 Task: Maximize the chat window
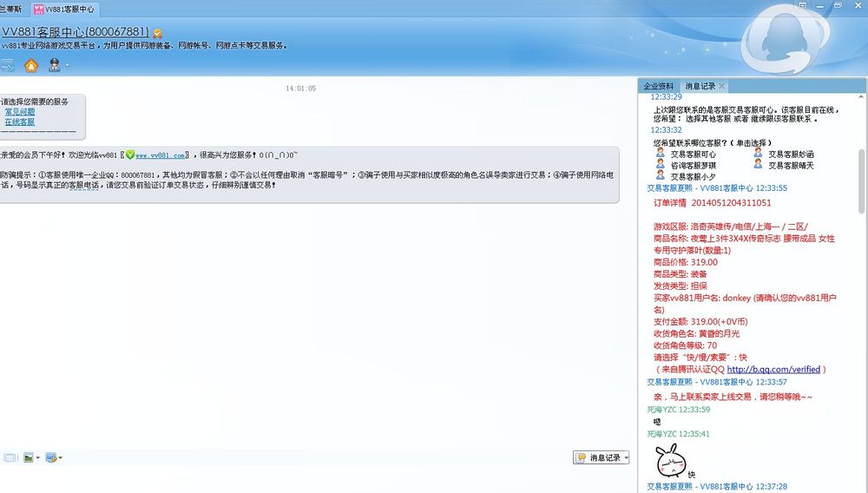click(x=838, y=5)
